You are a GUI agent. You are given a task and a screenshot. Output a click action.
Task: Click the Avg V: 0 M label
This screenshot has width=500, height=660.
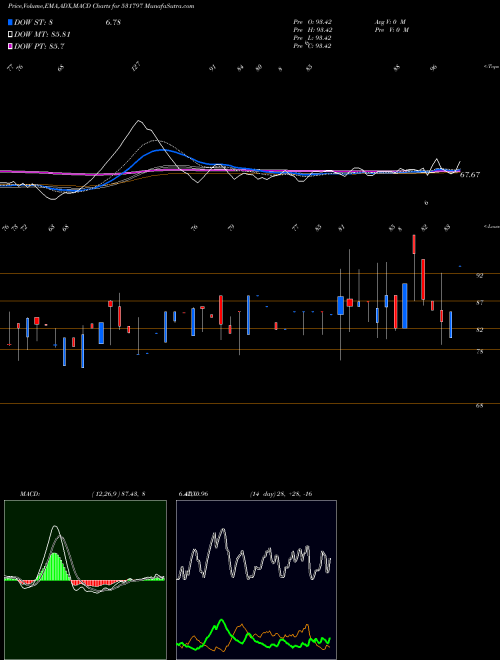[390, 22]
